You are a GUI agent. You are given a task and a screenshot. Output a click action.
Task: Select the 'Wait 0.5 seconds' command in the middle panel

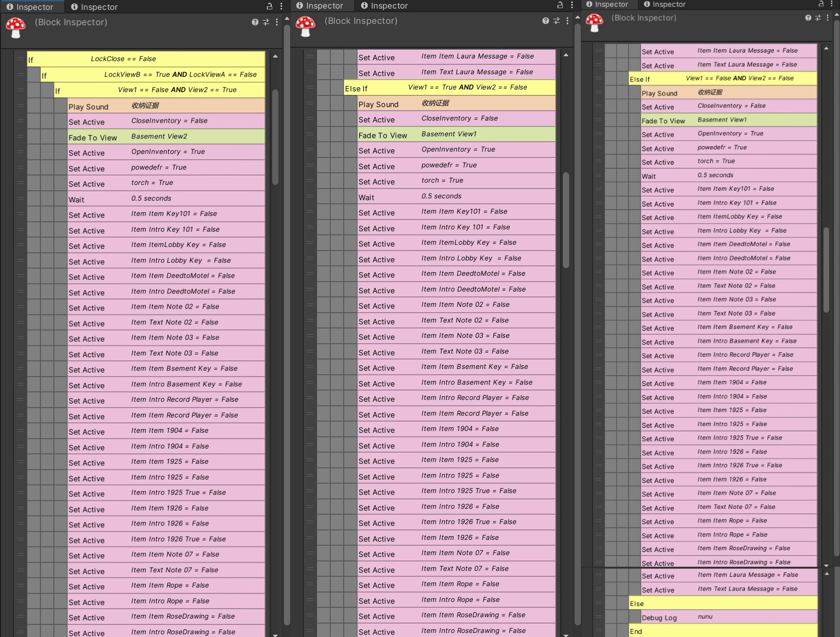point(456,197)
